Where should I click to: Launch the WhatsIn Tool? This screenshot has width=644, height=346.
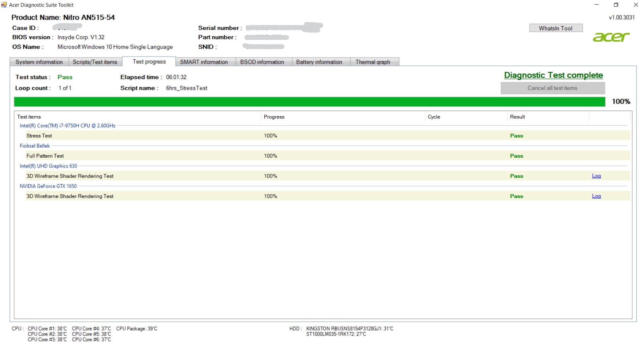pyautogui.click(x=556, y=28)
